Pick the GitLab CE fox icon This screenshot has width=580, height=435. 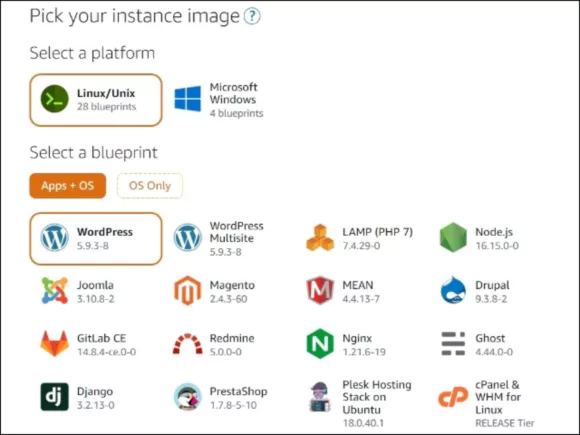tap(54, 343)
